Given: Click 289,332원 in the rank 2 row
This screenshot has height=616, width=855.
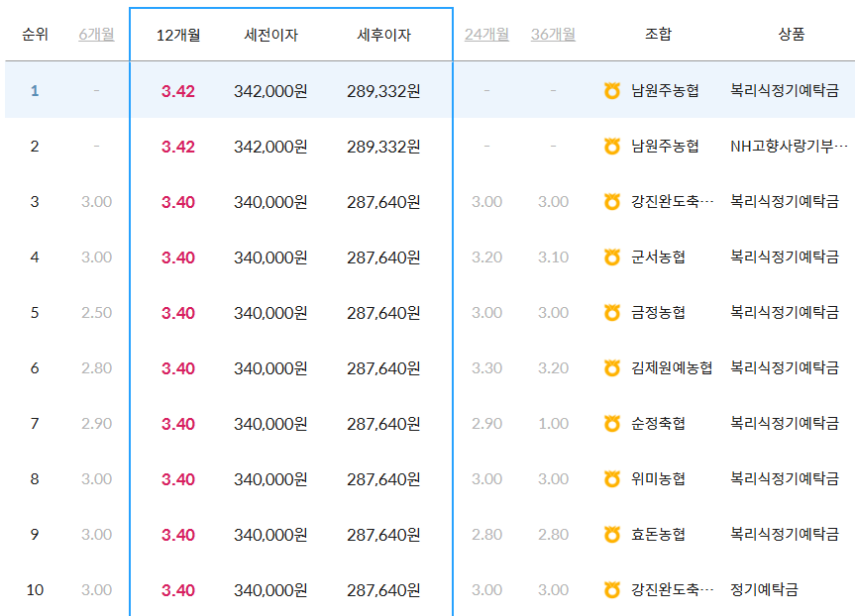Looking at the screenshot, I should click(383, 147).
